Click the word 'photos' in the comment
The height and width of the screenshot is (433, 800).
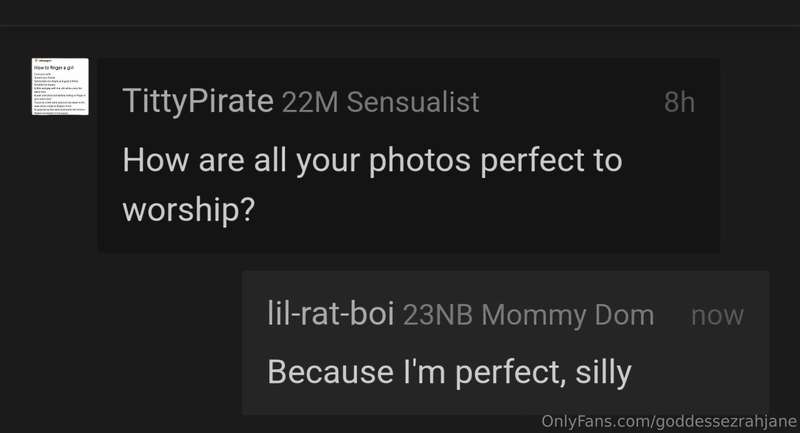[420, 162]
